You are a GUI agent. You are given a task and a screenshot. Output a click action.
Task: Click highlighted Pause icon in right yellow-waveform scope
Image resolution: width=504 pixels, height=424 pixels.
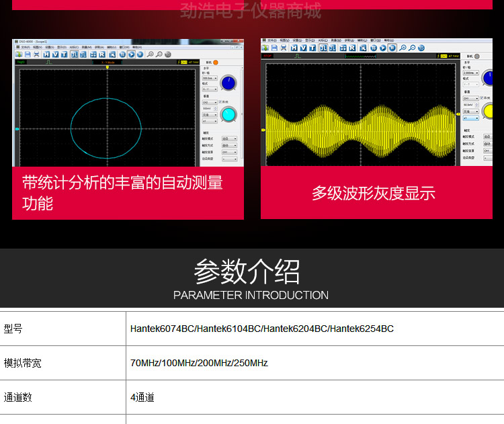point(392,48)
